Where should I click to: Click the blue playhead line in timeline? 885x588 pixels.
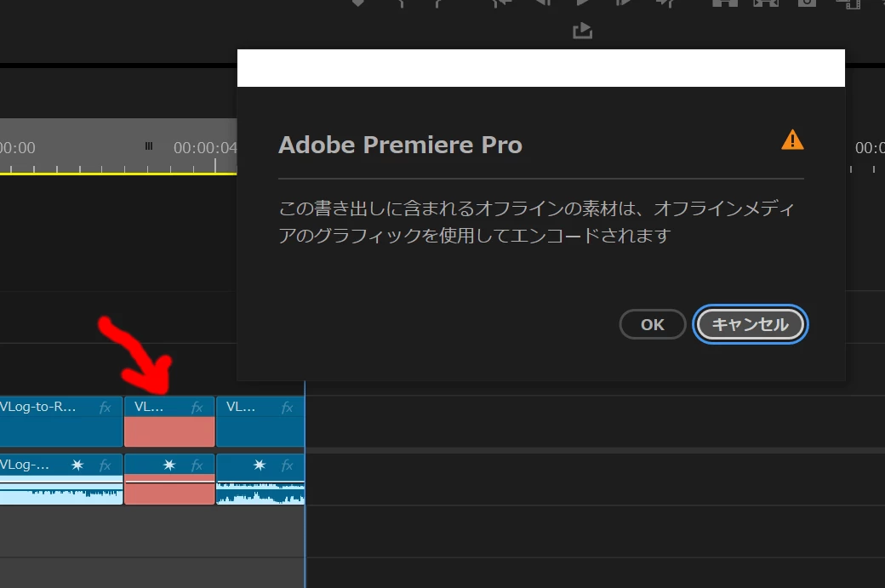[305, 485]
